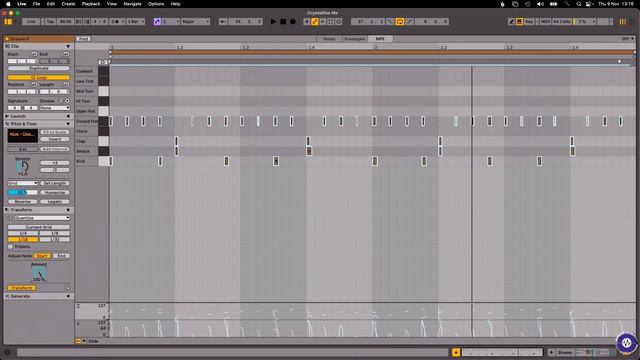Screen dimensions: 640x360
Task: Switch to the Notes tab
Action: click(329, 39)
